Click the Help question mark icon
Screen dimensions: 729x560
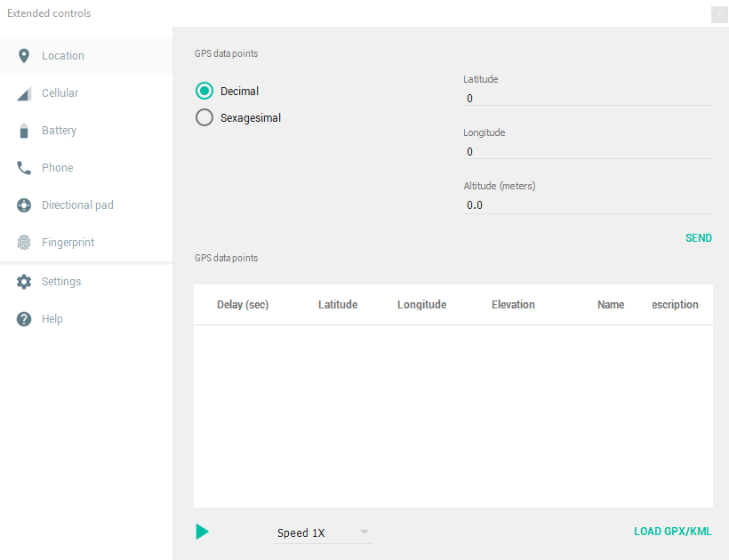[24, 319]
